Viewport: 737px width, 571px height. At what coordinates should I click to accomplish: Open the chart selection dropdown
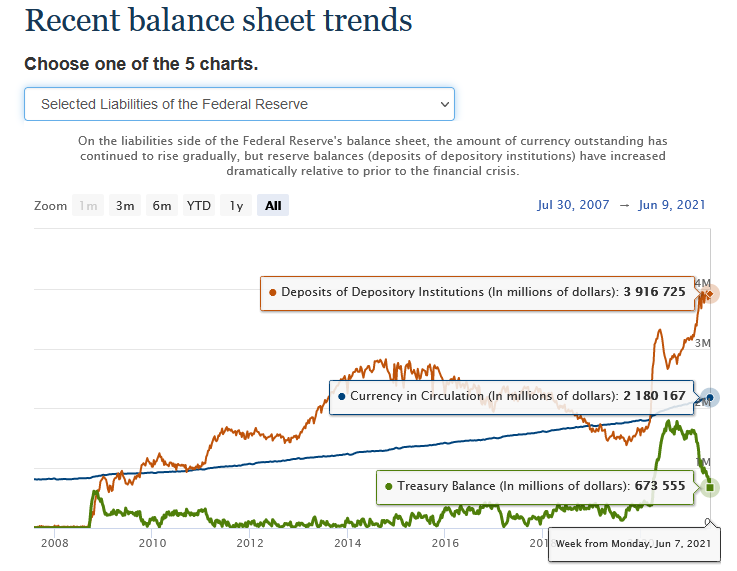(x=239, y=104)
